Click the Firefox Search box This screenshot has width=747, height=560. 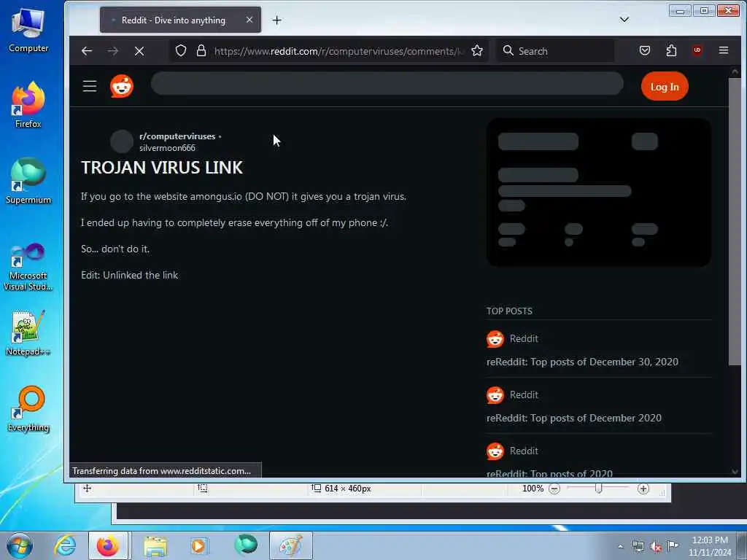pyautogui.click(x=555, y=51)
